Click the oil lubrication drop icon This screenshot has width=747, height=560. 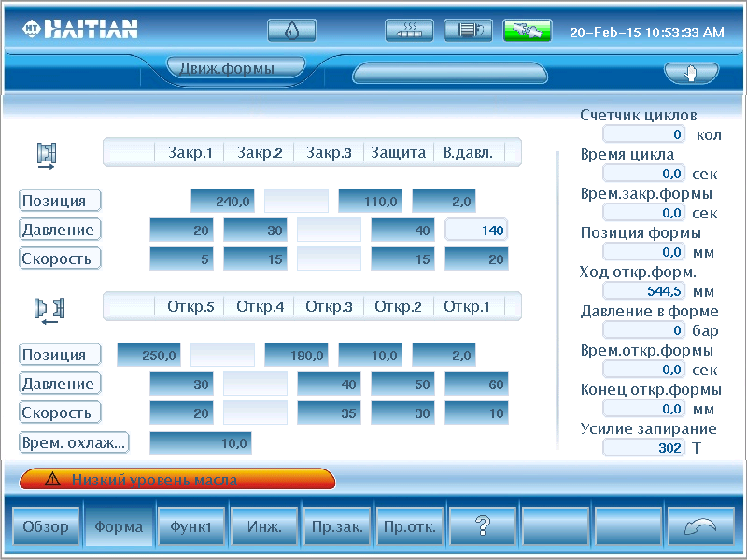coord(291,31)
